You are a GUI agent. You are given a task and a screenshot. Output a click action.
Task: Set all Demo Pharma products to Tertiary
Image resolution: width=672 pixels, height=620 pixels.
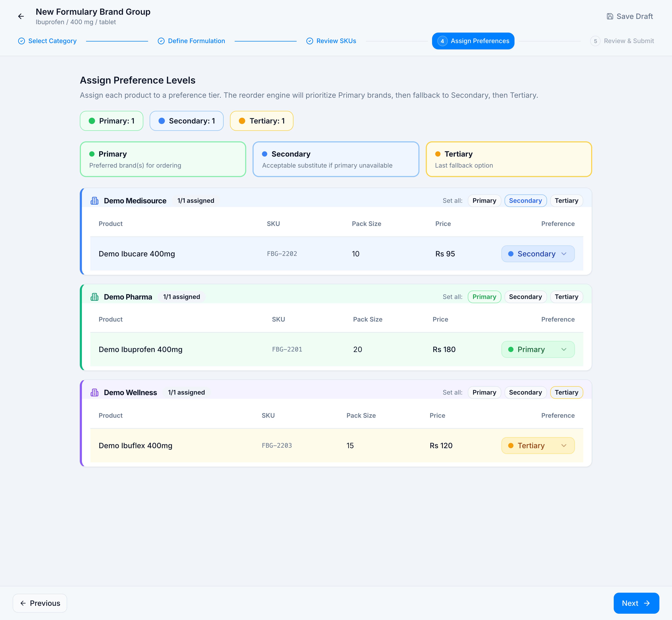click(566, 297)
